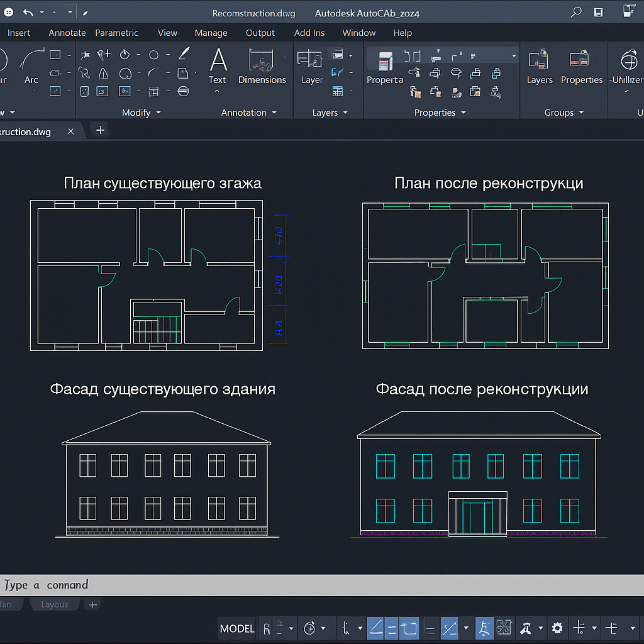
Task: Open the Dimensions tool
Action: [x=262, y=65]
